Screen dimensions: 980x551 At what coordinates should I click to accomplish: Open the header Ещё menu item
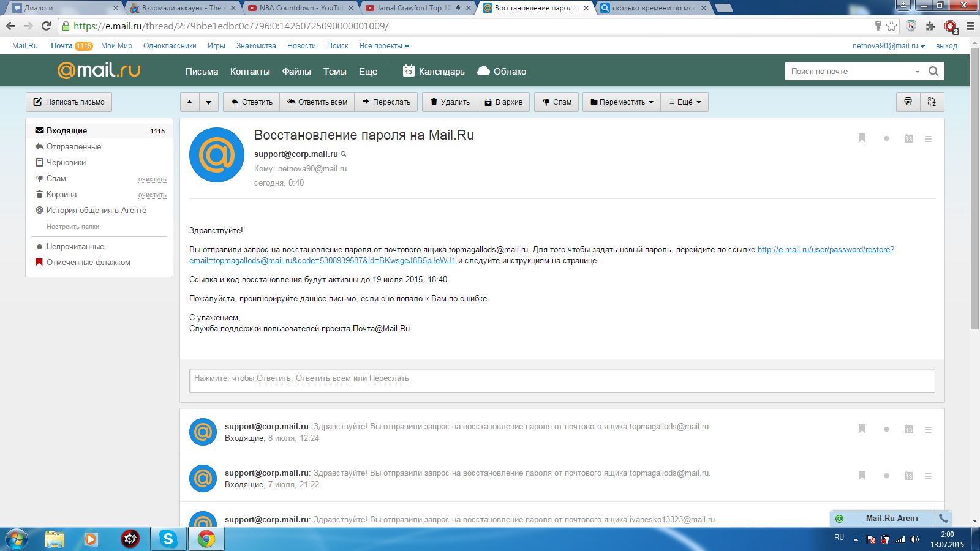[368, 72]
